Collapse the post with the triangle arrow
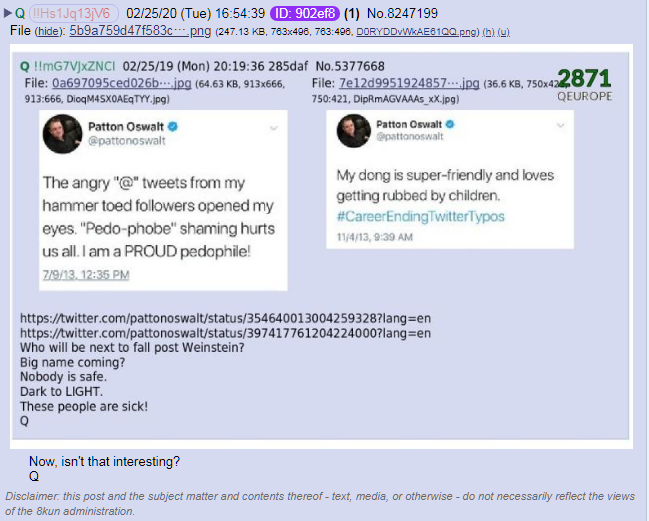This screenshot has width=649, height=521. 7,13
